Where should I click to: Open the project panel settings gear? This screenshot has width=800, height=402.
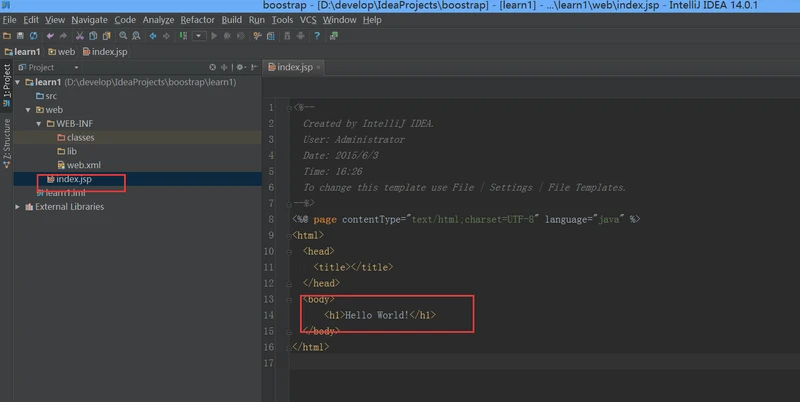(241, 67)
